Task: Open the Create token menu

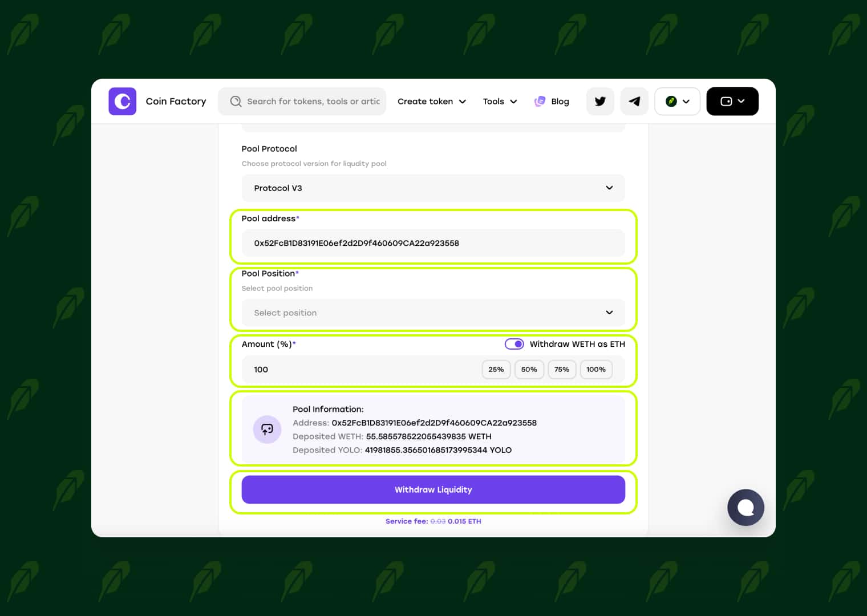Action: pyautogui.click(x=432, y=102)
